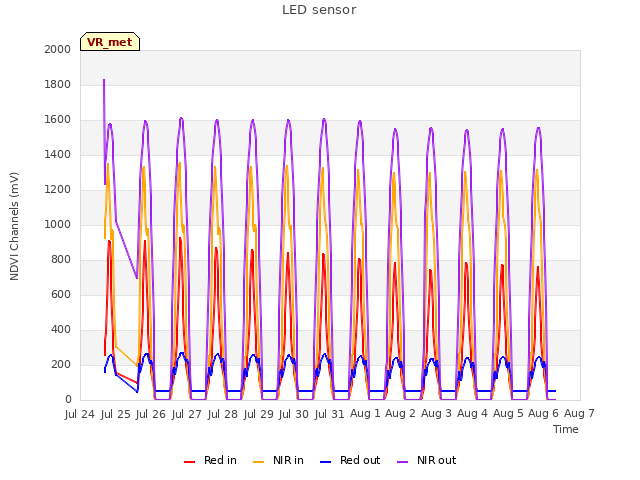Click the 2000 y-axis label
The height and width of the screenshot is (480, 640).
tap(58, 49)
